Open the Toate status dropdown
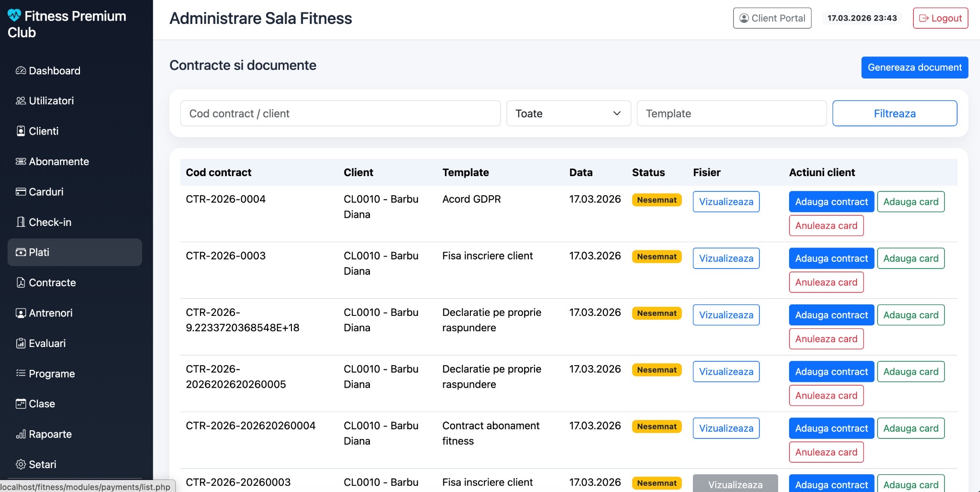Image resolution: width=980 pixels, height=492 pixels. pos(568,113)
